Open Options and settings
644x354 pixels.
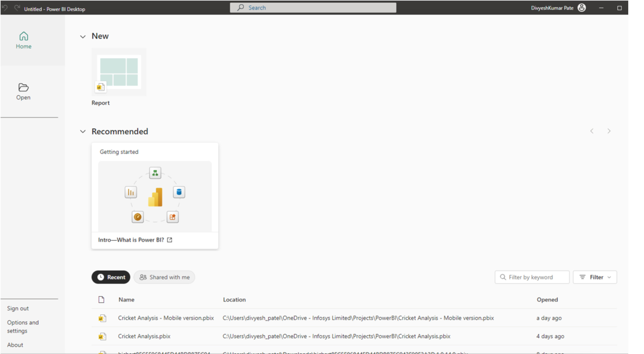23,327
